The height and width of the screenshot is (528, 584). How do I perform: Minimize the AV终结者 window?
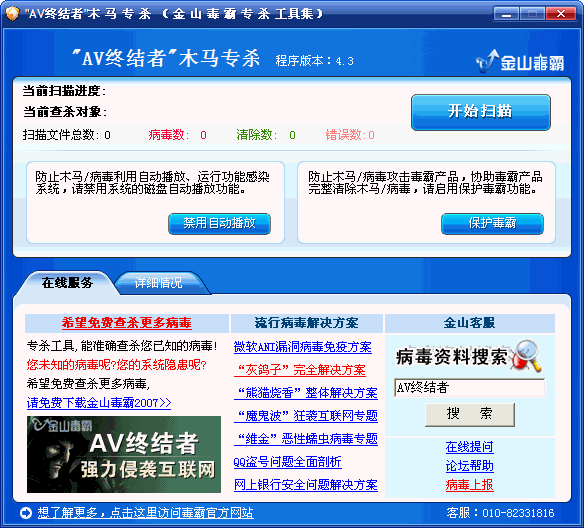tap(506, 14)
